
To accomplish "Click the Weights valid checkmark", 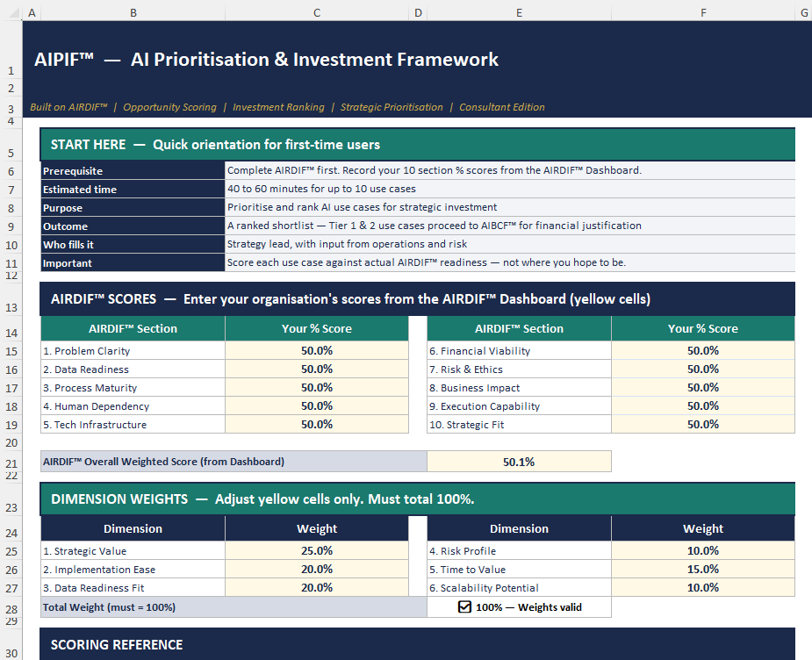I will pos(464,606).
